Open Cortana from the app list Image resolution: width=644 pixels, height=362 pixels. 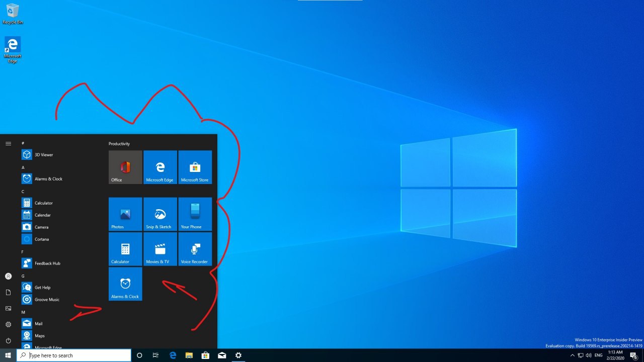click(x=60, y=239)
